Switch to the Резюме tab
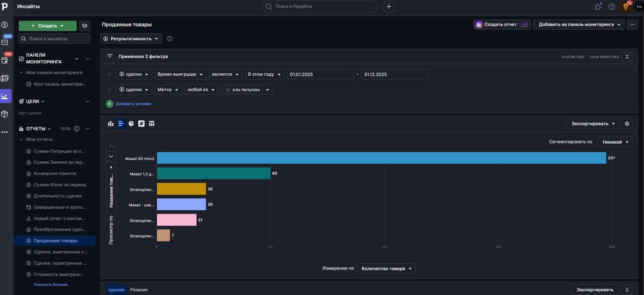This screenshot has width=644, height=295. click(x=139, y=290)
